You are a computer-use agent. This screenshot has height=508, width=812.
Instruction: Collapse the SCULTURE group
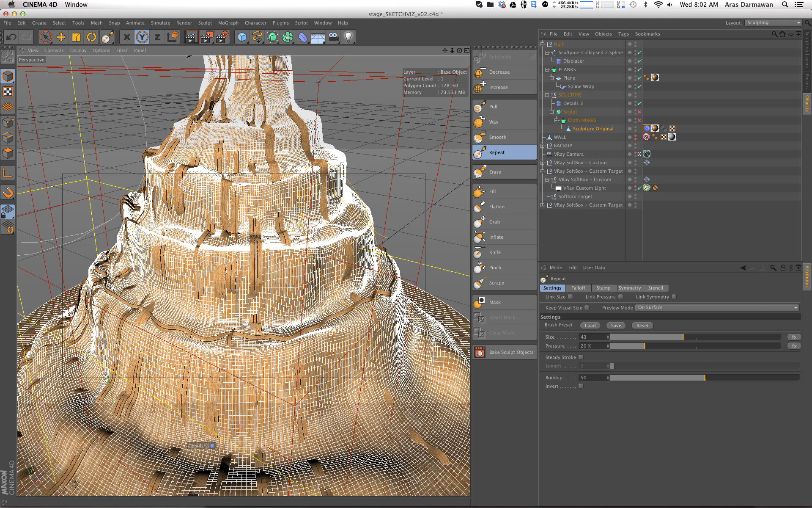tap(547, 95)
